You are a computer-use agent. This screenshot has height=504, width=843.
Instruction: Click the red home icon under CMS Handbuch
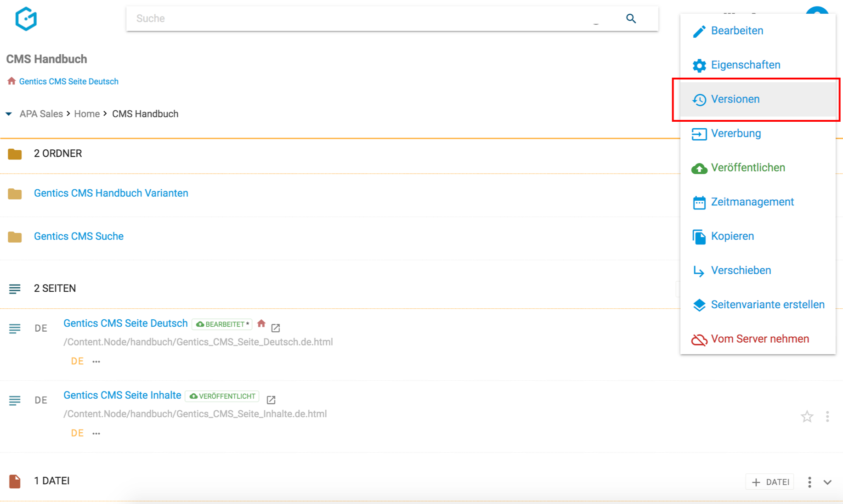11,81
